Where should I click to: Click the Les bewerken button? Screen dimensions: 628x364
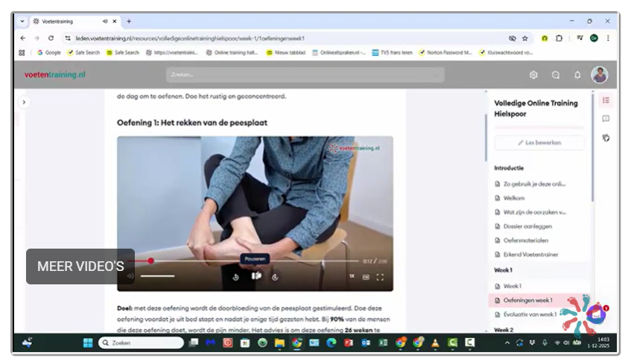pos(539,142)
